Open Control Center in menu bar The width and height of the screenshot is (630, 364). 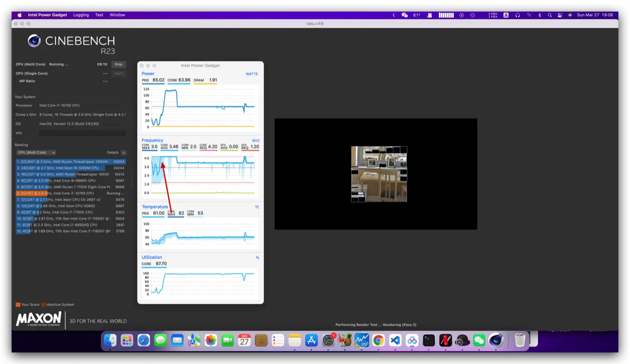[559, 15]
